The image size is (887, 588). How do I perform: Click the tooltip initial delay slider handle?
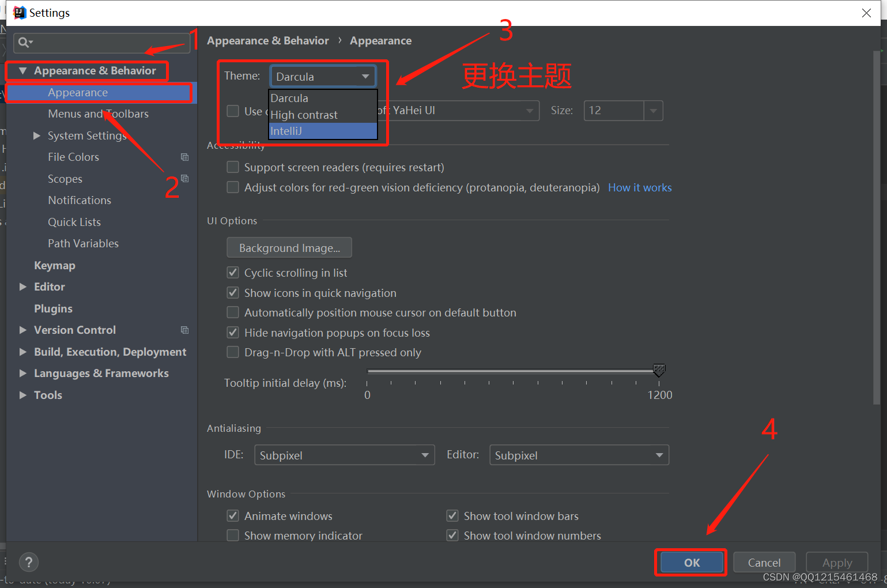(659, 370)
